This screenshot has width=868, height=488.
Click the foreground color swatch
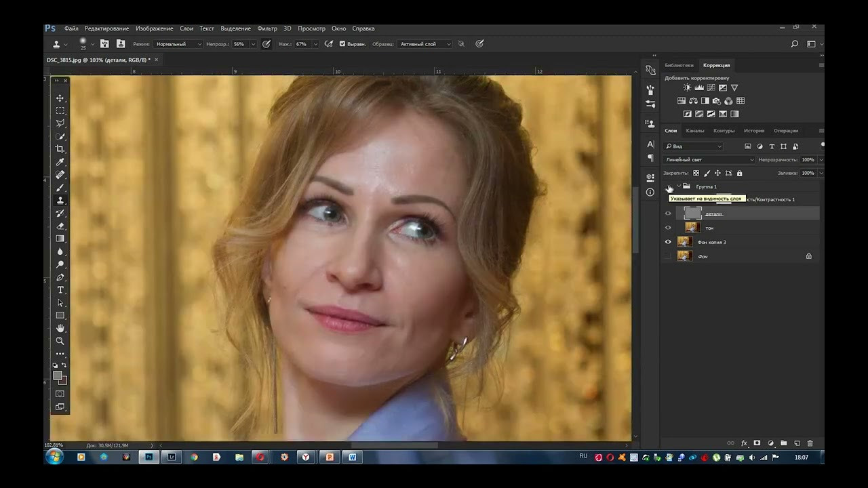(x=58, y=375)
